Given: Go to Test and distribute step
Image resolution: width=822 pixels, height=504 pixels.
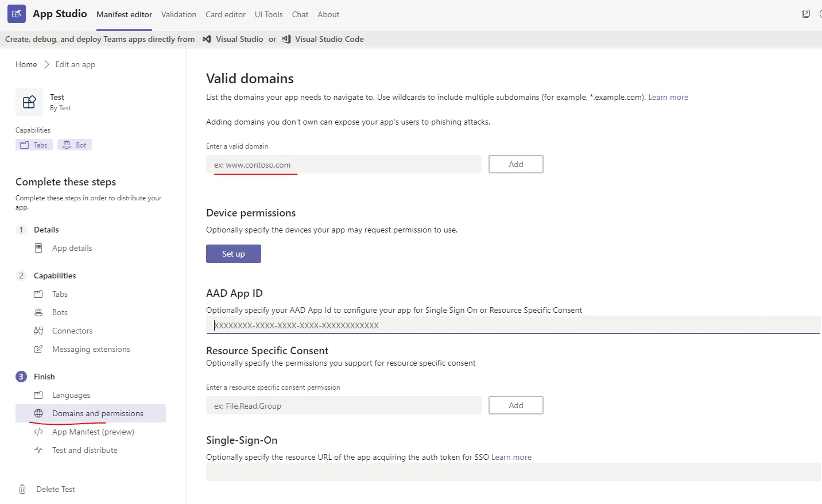Looking at the screenshot, I should point(85,450).
